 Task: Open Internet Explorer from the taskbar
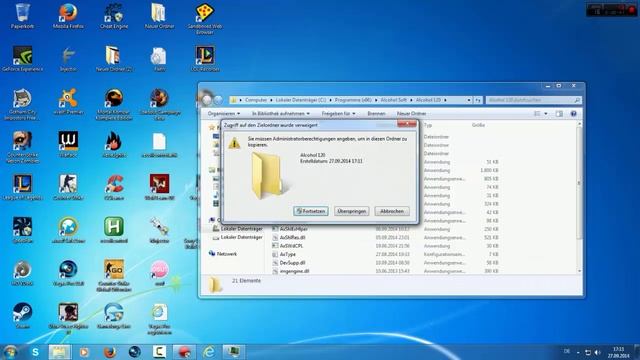(x=209, y=352)
